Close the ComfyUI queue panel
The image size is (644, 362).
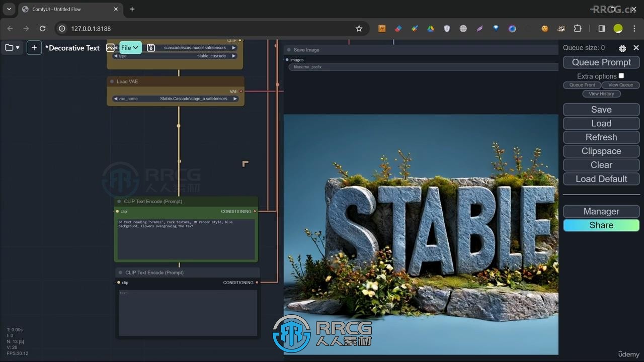636,48
